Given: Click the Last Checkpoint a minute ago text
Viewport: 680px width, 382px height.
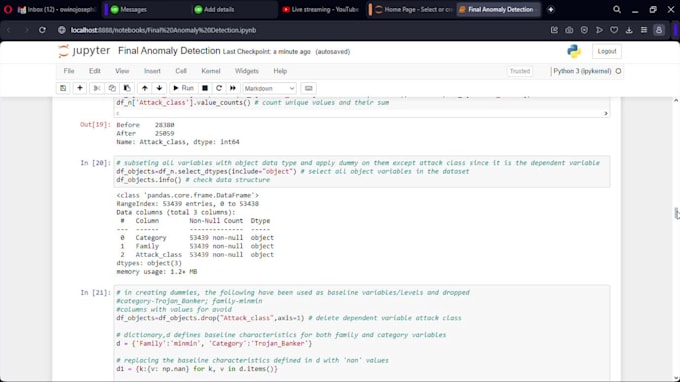Looking at the screenshot, I should tap(267, 52).
